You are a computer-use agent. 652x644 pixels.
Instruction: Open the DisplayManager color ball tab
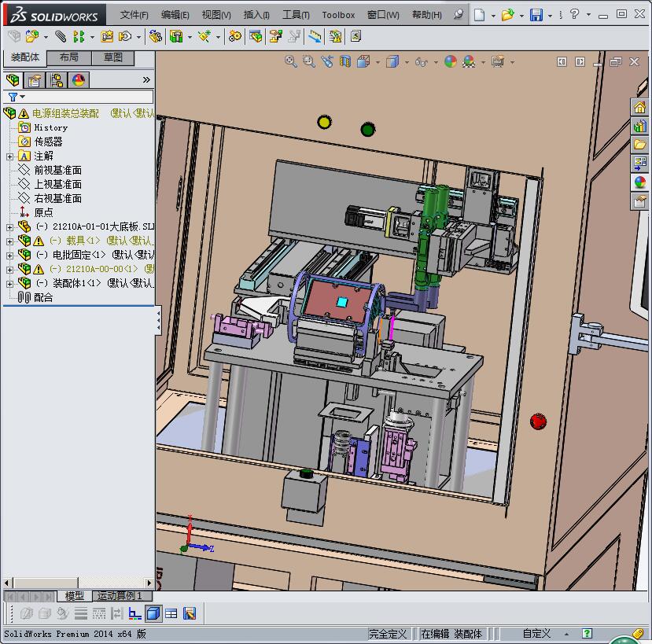[78, 80]
